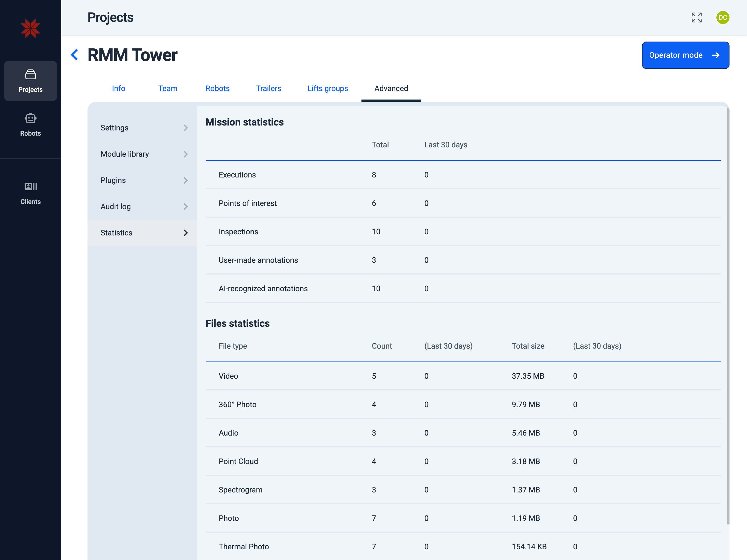Open Clients via sidebar icon
Viewport: 747px width, 560px height.
tap(30, 186)
